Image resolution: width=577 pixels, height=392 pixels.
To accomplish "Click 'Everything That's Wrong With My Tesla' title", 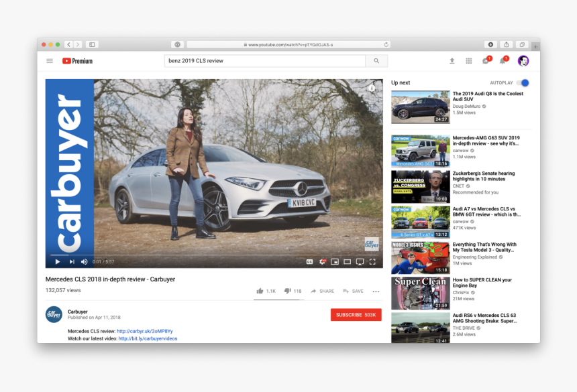I will 484,247.
